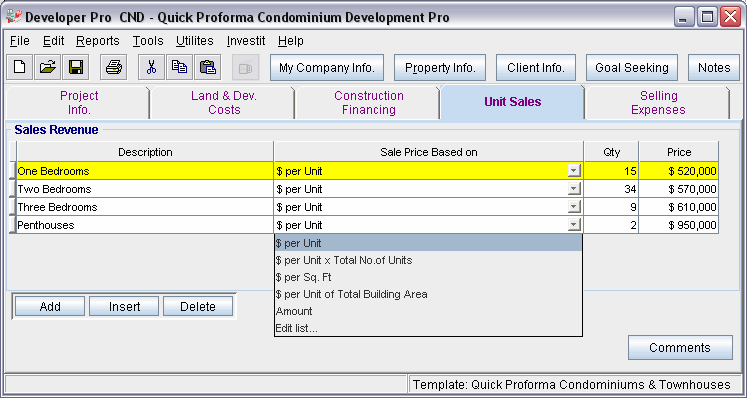Click Penthouses quantity cell showing 2
This screenshot has width=747, height=398.
tap(611, 225)
